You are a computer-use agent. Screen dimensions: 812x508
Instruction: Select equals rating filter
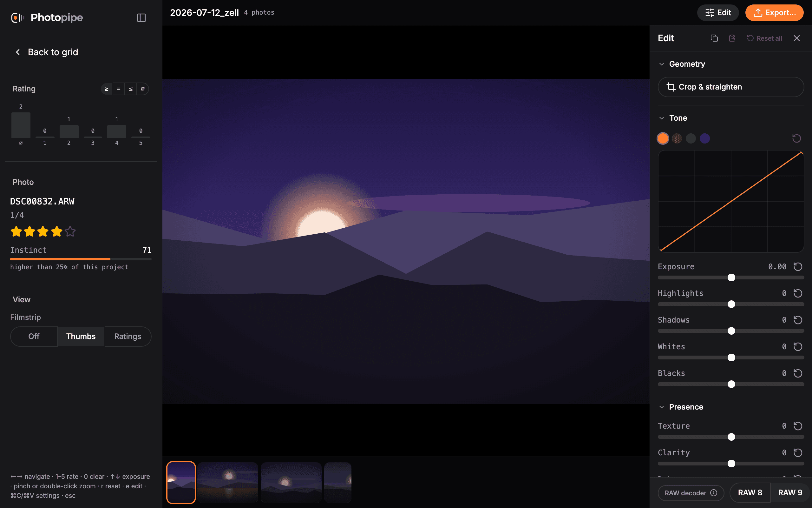pyautogui.click(x=118, y=89)
